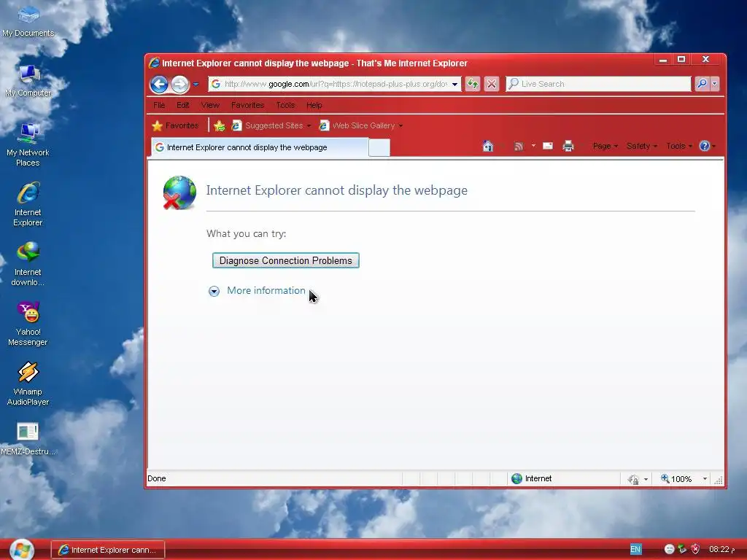747x560 pixels.
Task: Click the EN language indicator
Action: point(635,550)
